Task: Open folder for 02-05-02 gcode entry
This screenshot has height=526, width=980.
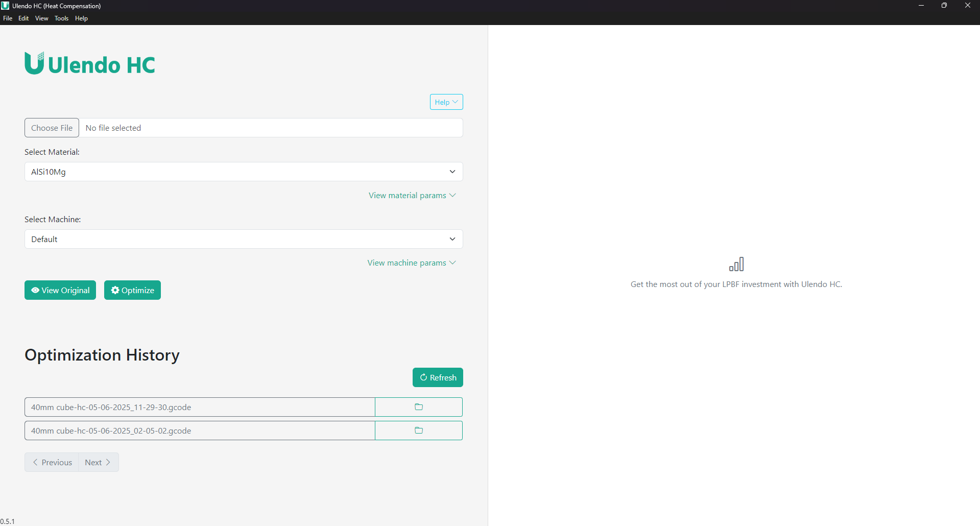Action: 419,431
